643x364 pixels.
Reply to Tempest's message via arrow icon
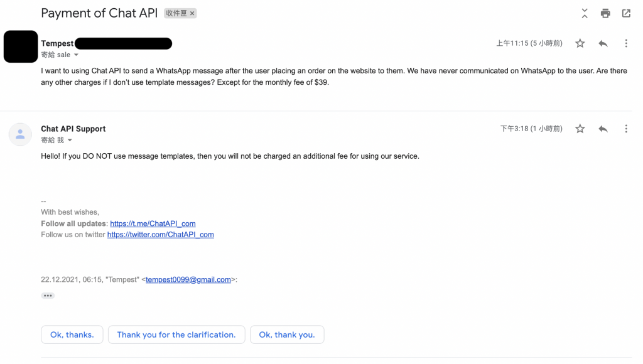click(603, 43)
